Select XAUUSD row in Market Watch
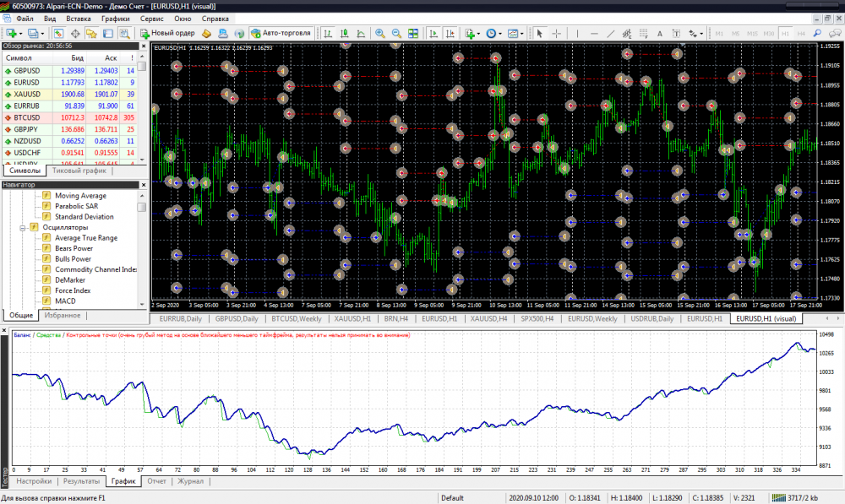845x504 pixels. tap(69, 95)
